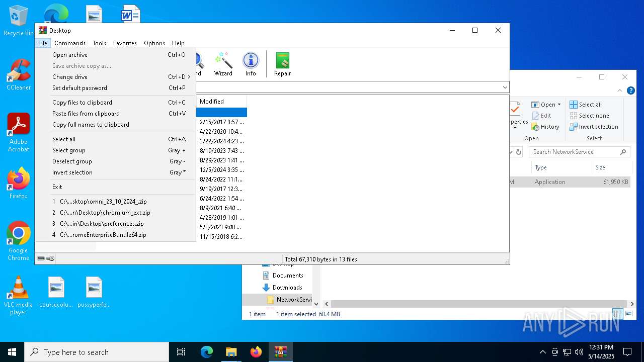
Task: Click the Microsoft Edge desktop icon
Action: click(56, 13)
